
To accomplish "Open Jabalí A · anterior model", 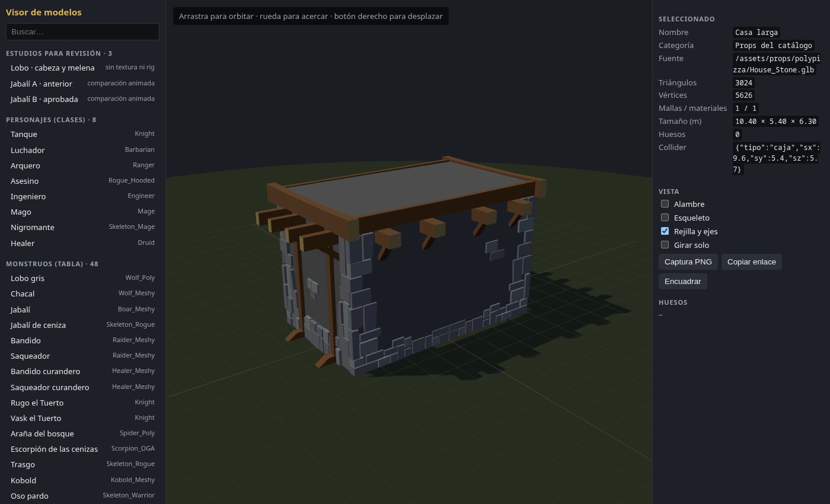I will (x=82, y=84).
